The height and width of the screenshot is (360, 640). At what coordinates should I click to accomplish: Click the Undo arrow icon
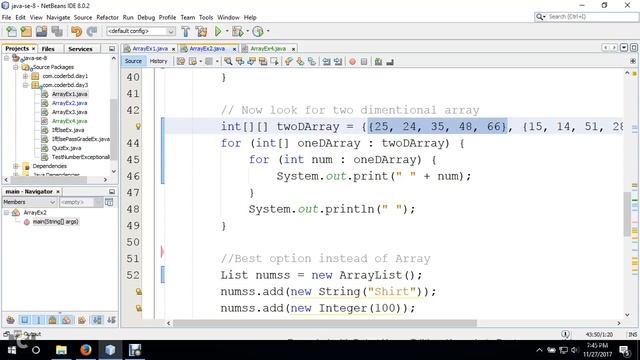coord(76,31)
